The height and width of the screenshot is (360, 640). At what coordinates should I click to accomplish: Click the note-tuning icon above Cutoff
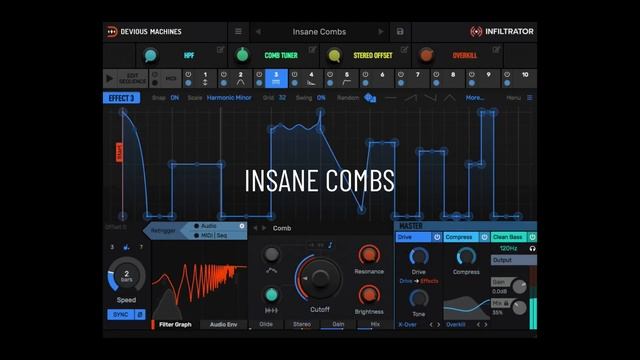[330, 245]
